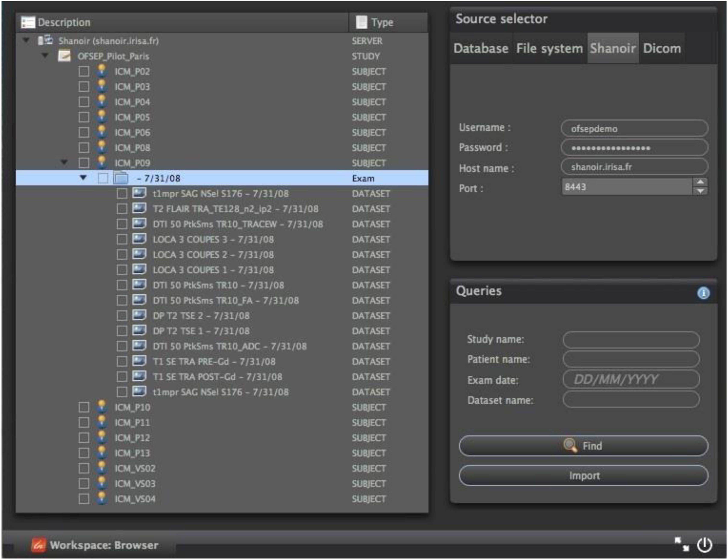
Task: Click the ICM_P02 subject person icon
Action: pos(102,71)
